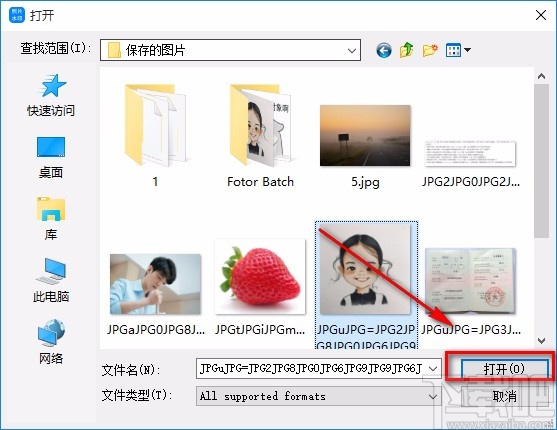The image size is (557, 430).
Task: Select Desktop (桌面) in sidebar
Action: tap(51, 157)
